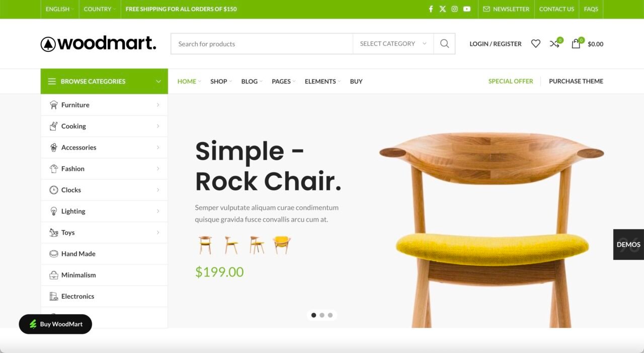Open the shopping cart bag icon
The height and width of the screenshot is (353, 644).
pos(576,44)
